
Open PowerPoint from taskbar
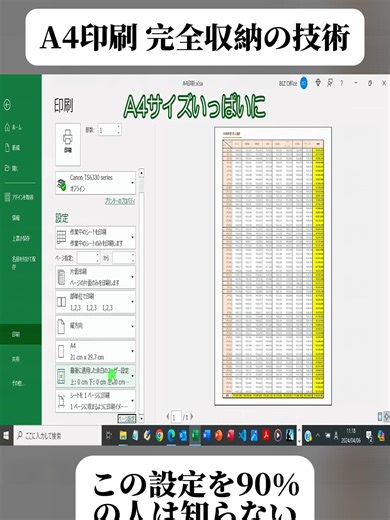[219, 435]
